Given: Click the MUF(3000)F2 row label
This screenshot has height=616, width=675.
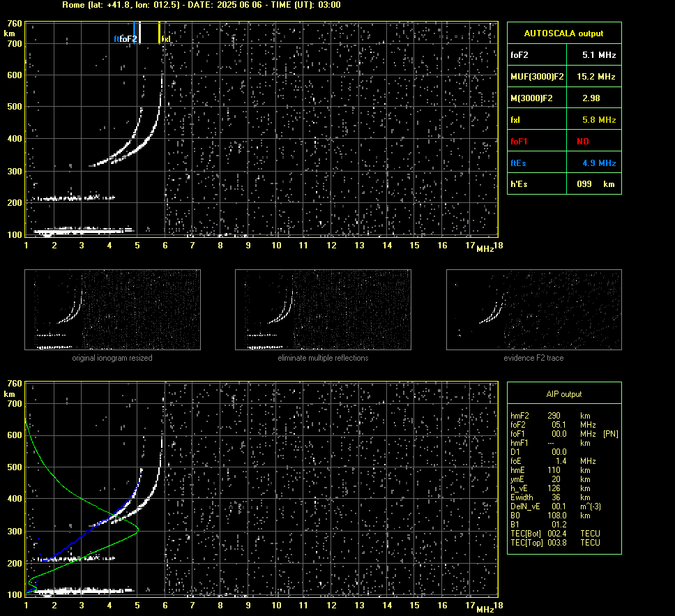Looking at the screenshot, I should (x=537, y=77).
